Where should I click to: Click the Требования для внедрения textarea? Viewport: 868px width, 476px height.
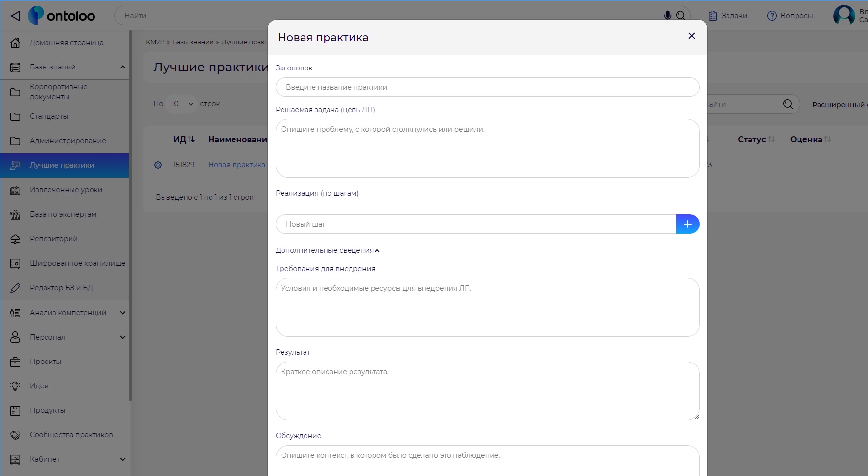pos(488,307)
